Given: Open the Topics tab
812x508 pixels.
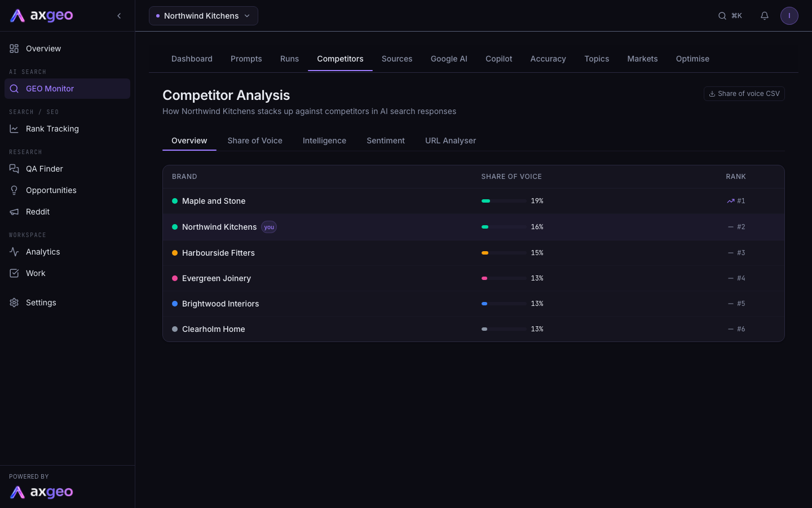Looking at the screenshot, I should (597, 59).
